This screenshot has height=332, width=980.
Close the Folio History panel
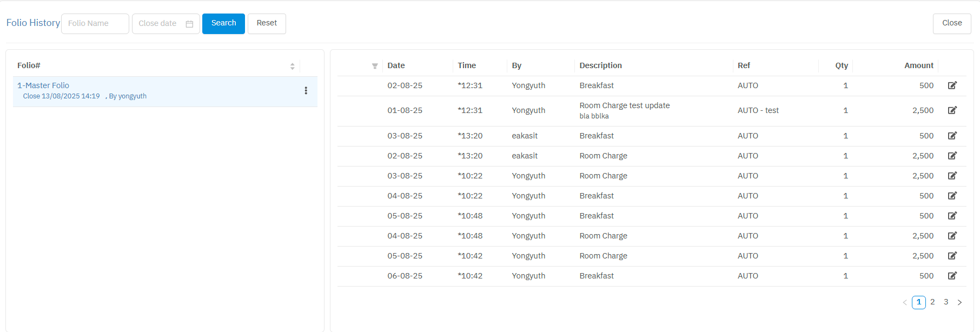[951, 23]
